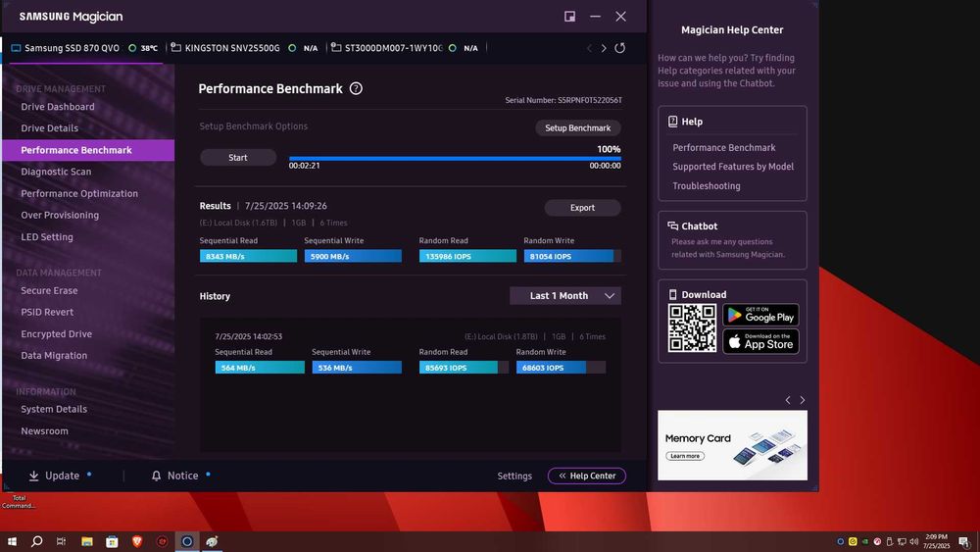Open the Google Play download badge

760,315
